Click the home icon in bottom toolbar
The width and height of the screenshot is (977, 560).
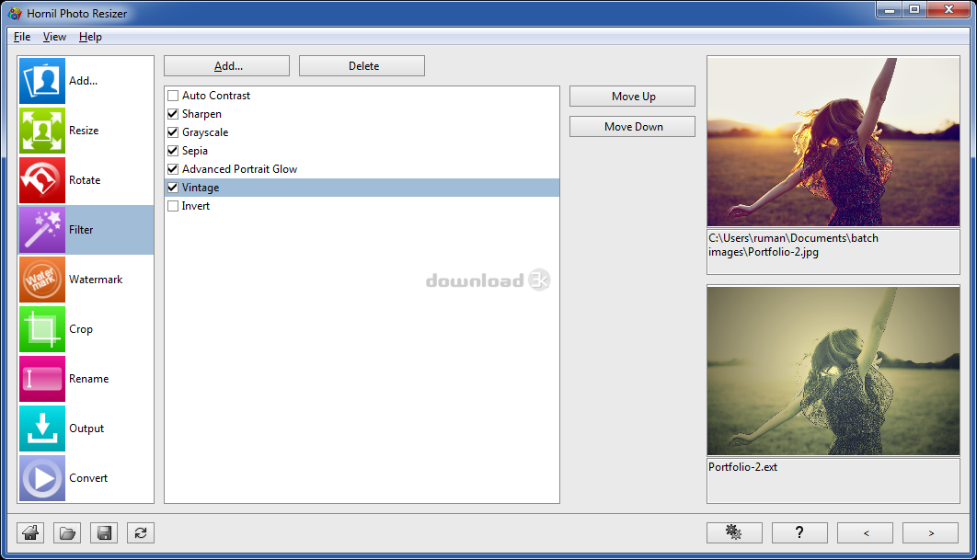coord(30,532)
